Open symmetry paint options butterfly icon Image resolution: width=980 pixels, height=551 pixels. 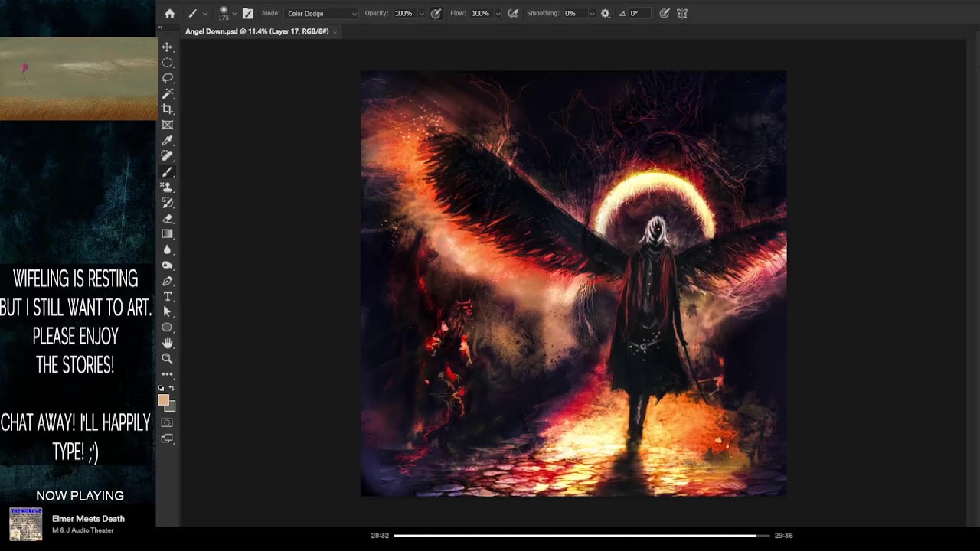click(682, 13)
